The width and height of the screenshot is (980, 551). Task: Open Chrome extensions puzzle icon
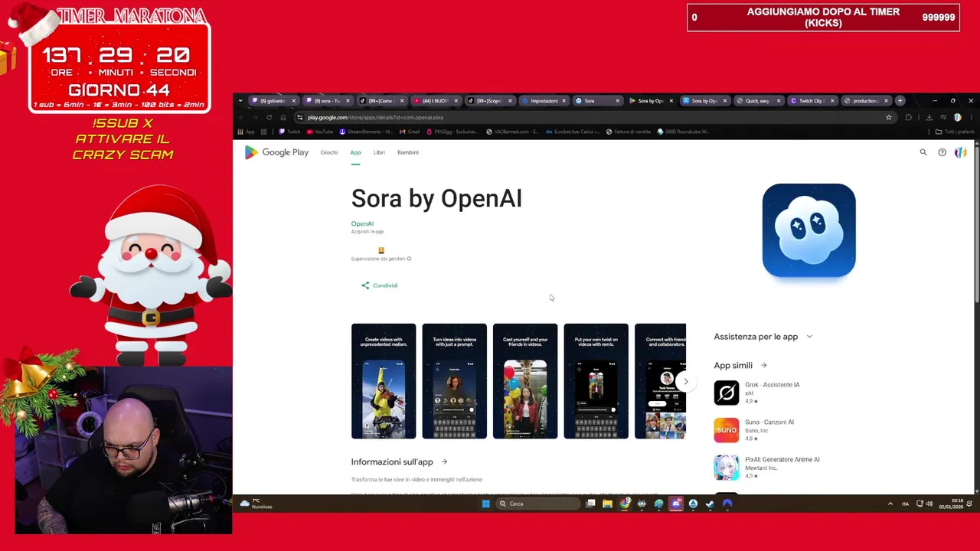click(x=909, y=117)
